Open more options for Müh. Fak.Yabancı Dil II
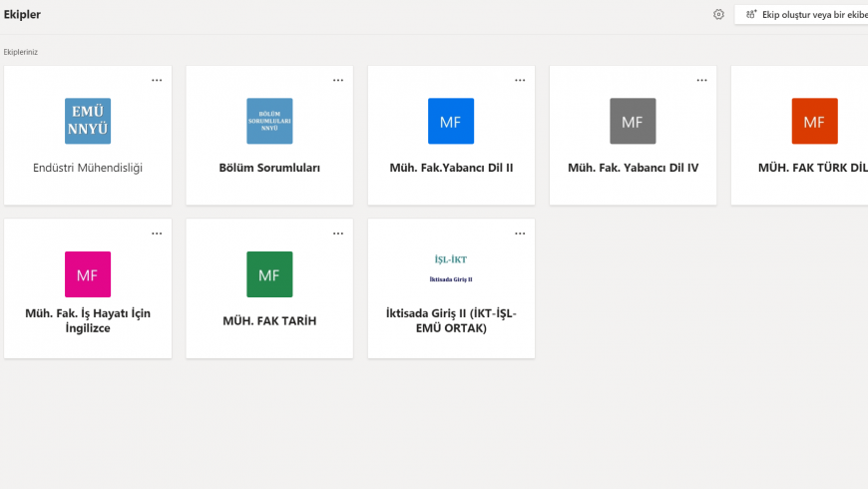 click(x=520, y=81)
